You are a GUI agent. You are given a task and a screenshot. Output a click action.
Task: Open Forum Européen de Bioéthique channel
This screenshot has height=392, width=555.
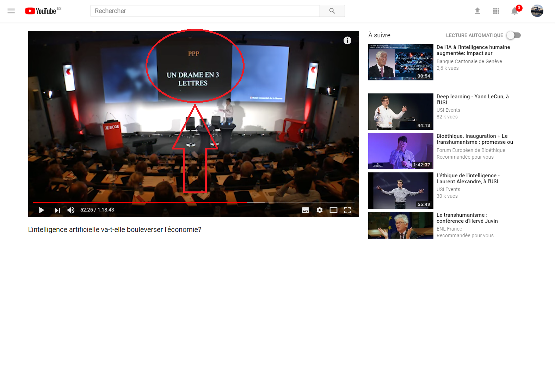tap(471, 150)
